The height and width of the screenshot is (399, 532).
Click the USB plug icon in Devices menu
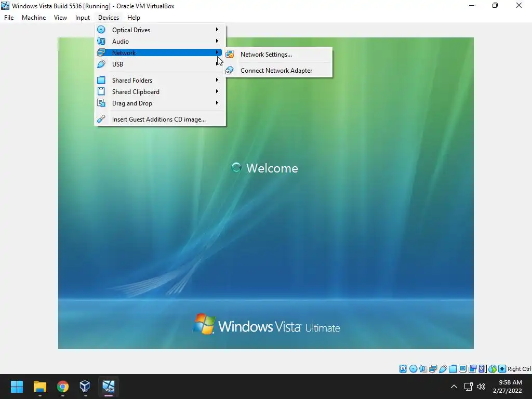(x=101, y=64)
